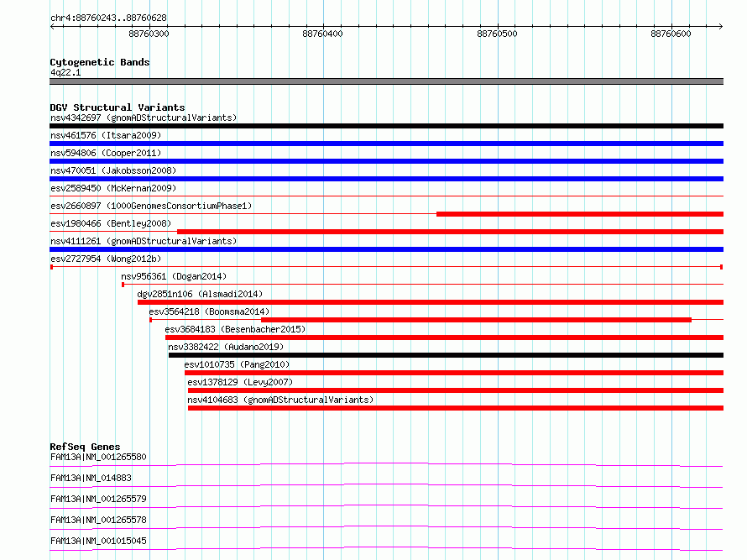
Task: Select the RefSeq Genes track heading
Action: [x=85, y=447]
